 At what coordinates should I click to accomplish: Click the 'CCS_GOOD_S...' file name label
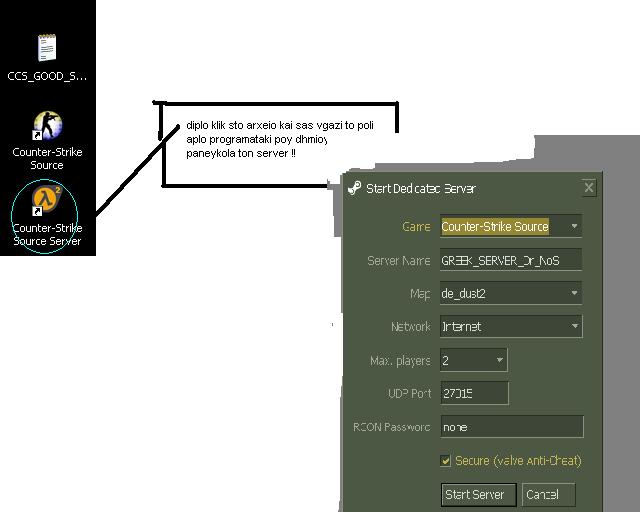click(47, 76)
